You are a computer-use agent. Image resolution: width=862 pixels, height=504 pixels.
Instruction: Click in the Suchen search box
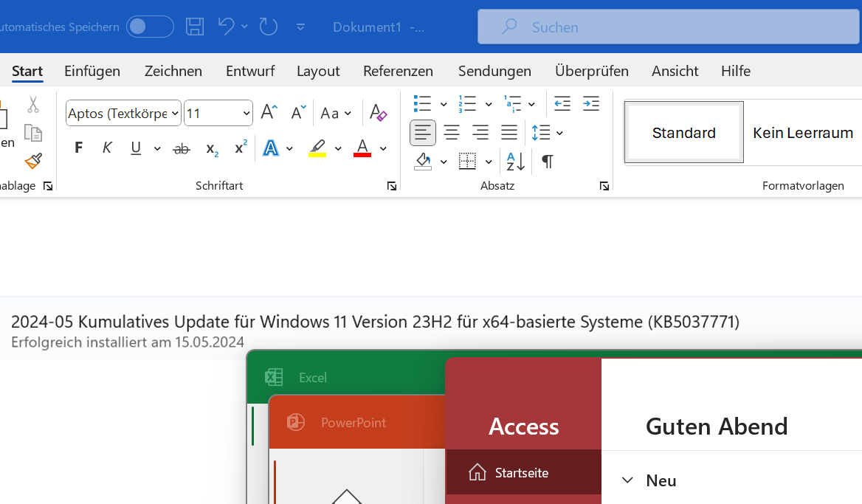(x=669, y=27)
